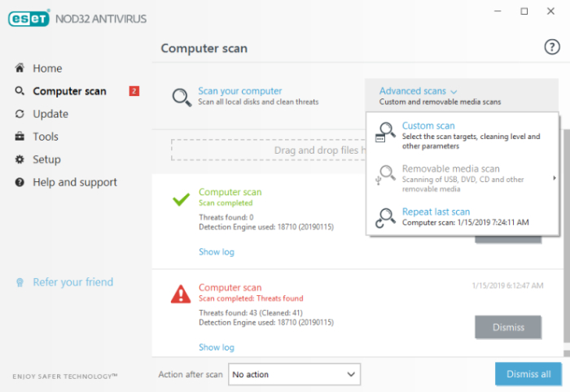Close the ESET window
Viewport: 570px width, 392px height.
[x=550, y=11]
